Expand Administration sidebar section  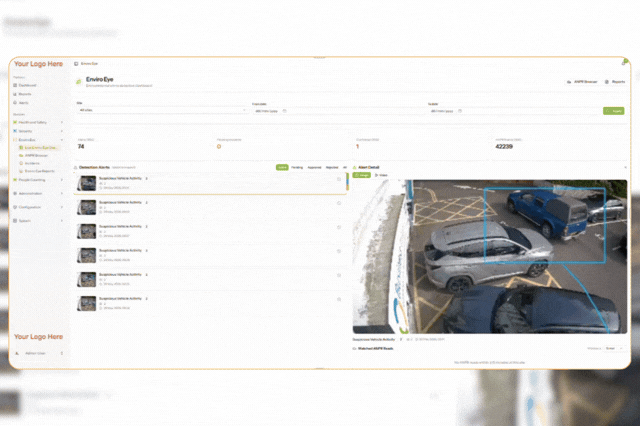(38, 193)
